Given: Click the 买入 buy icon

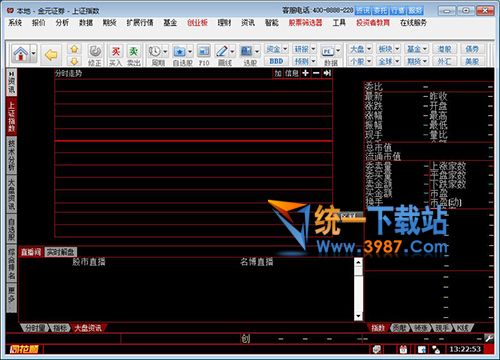Looking at the screenshot, I should point(115,55).
